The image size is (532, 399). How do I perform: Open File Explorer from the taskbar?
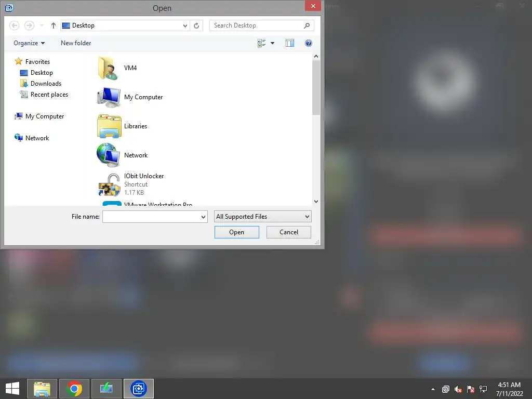tap(42, 389)
